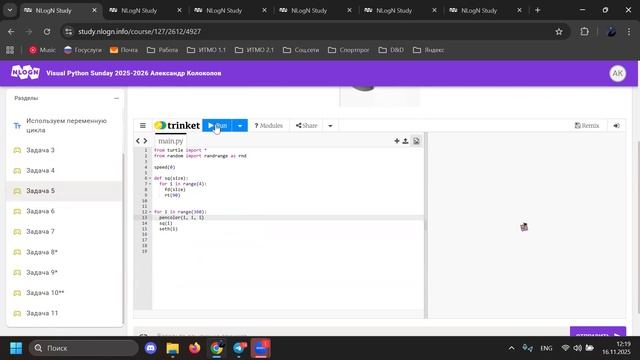640x360 pixels.
Task: Open the Run options dropdown arrow
Action: tap(240, 126)
